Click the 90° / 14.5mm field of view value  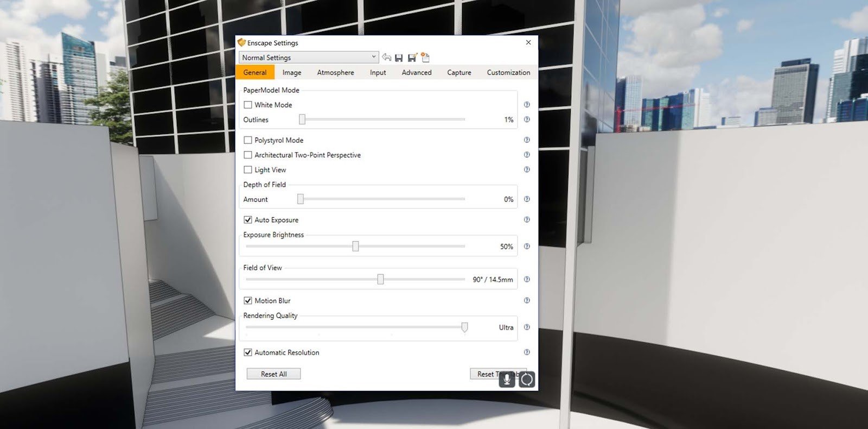pyautogui.click(x=493, y=280)
